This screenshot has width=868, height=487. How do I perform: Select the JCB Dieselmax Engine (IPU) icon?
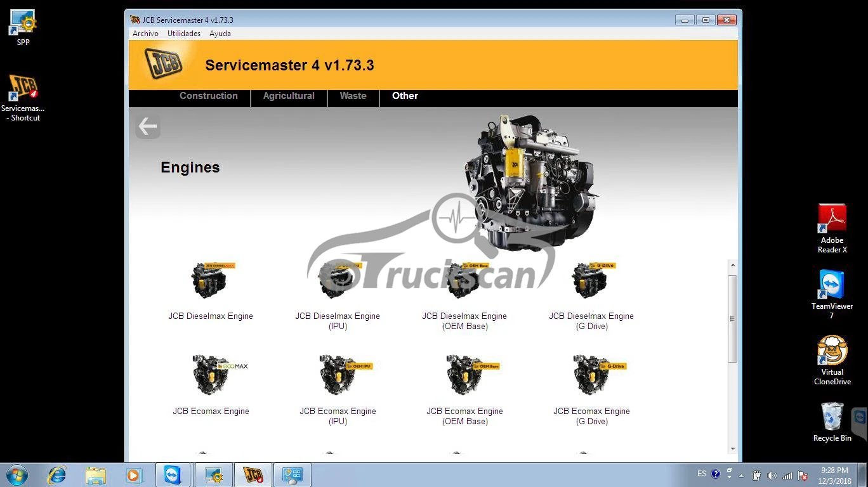click(339, 281)
